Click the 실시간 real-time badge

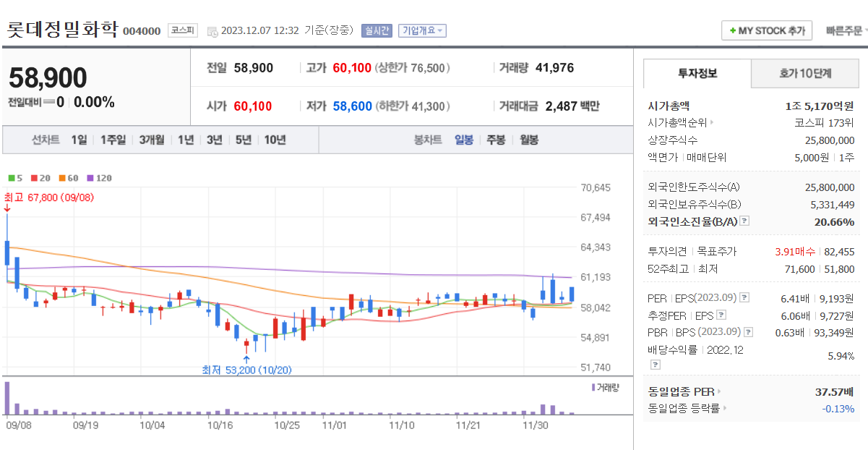pyautogui.click(x=377, y=30)
